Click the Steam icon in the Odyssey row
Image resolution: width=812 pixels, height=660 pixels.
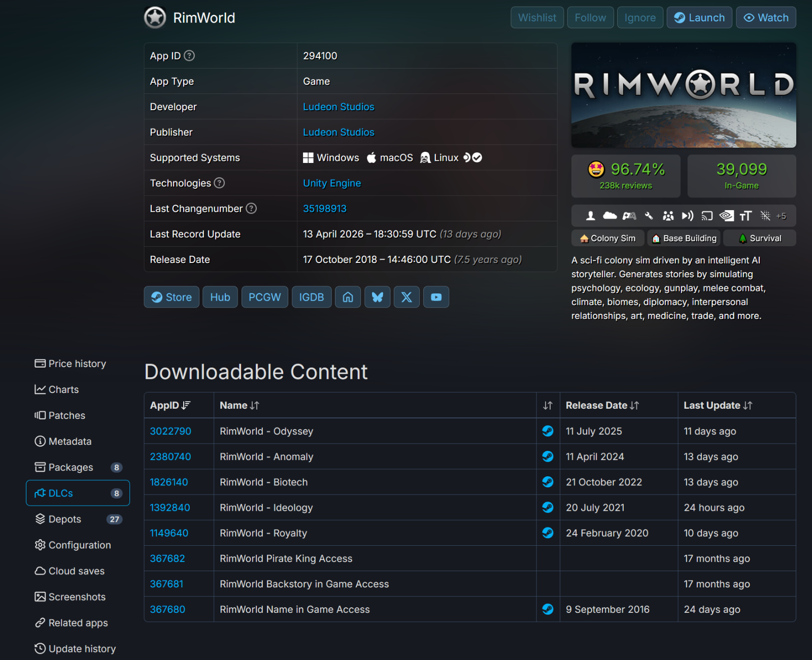[x=548, y=431]
